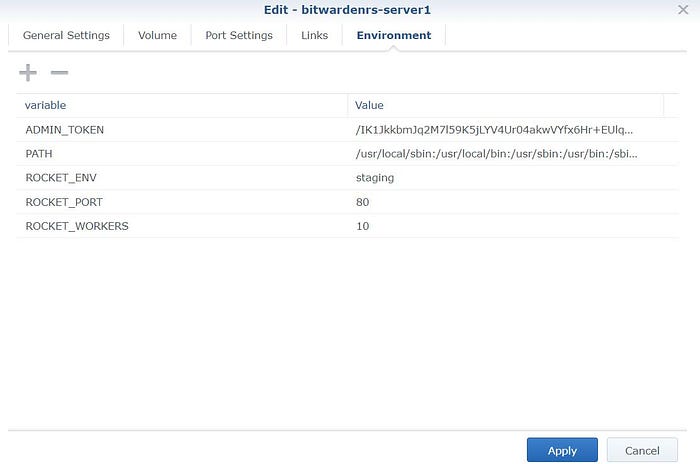
Task: Select the ADMIN_TOKEN variable name
Action: point(65,130)
